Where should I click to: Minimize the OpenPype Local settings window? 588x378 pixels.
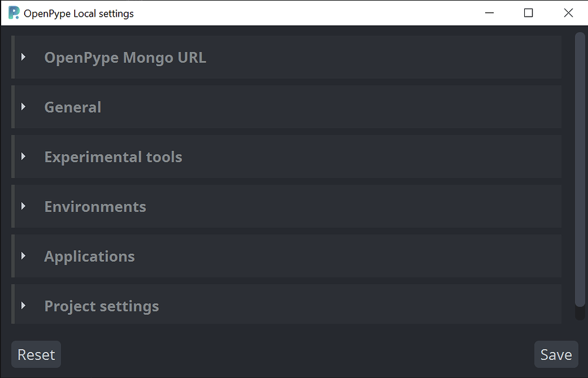[489, 13]
